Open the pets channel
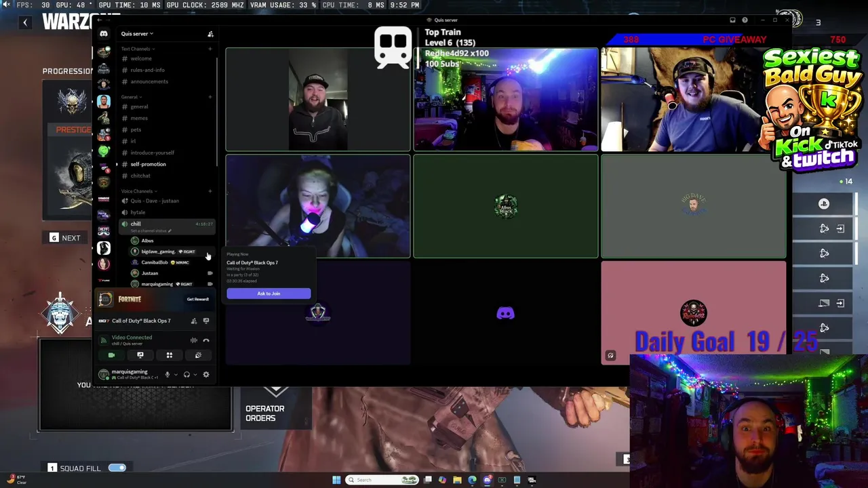This screenshot has width=868, height=488. pyautogui.click(x=166, y=129)
